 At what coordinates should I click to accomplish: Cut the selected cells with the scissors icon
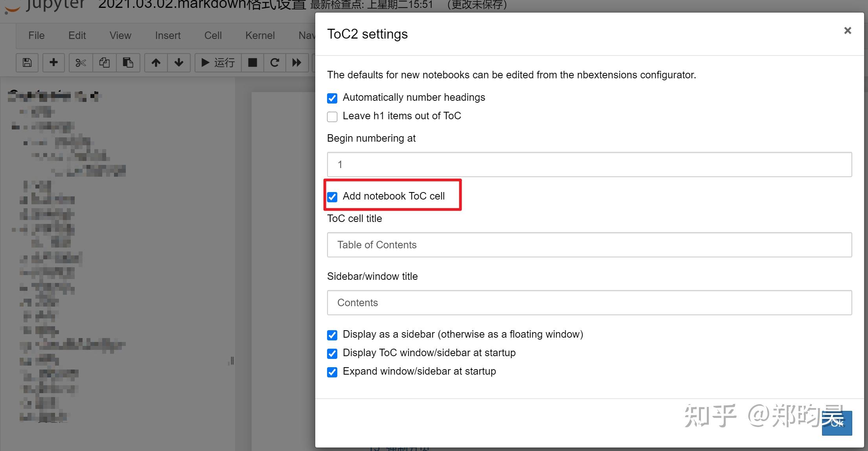[81, 63]
